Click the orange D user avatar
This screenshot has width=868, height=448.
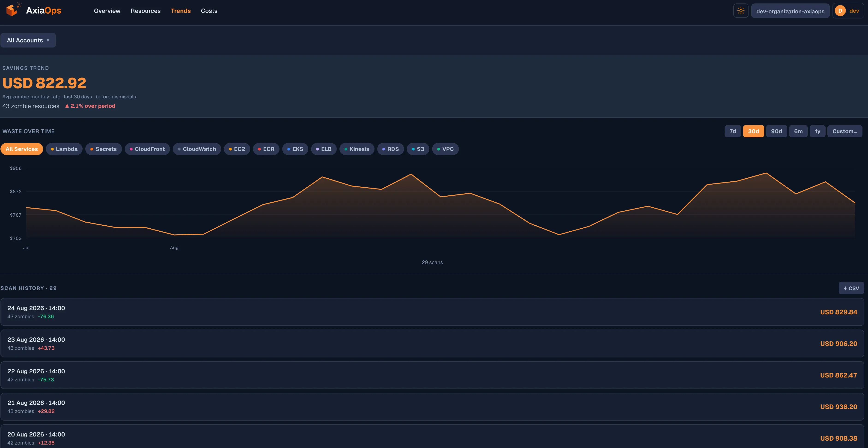pos(840,11)
